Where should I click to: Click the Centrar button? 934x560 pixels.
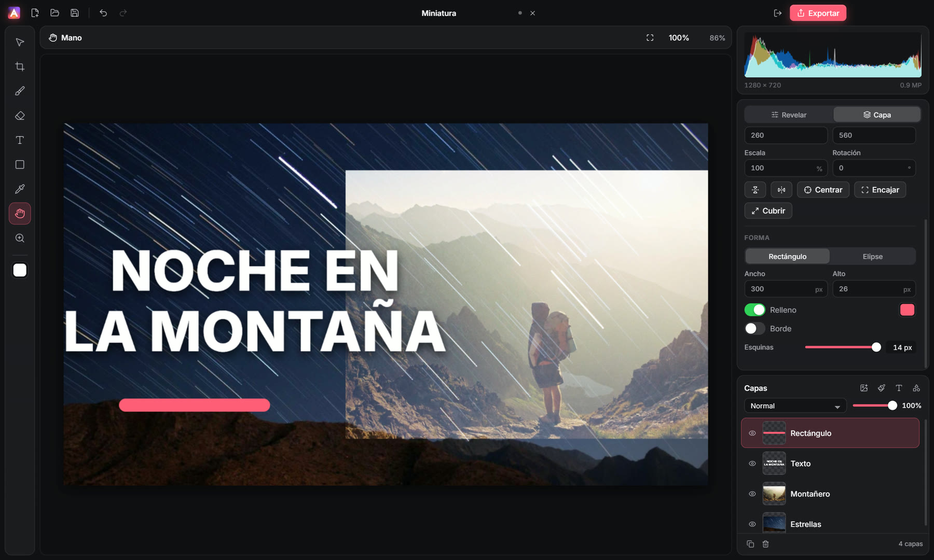pos(823,190)
